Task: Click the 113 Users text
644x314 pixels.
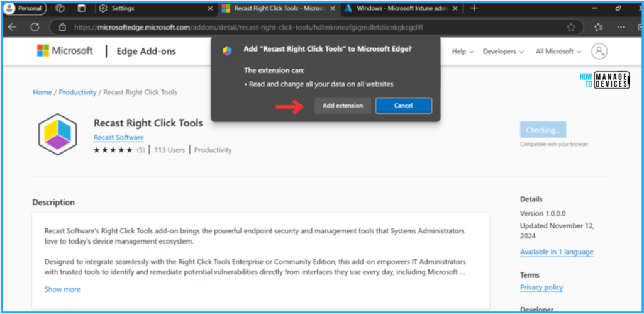Action: 170,150
